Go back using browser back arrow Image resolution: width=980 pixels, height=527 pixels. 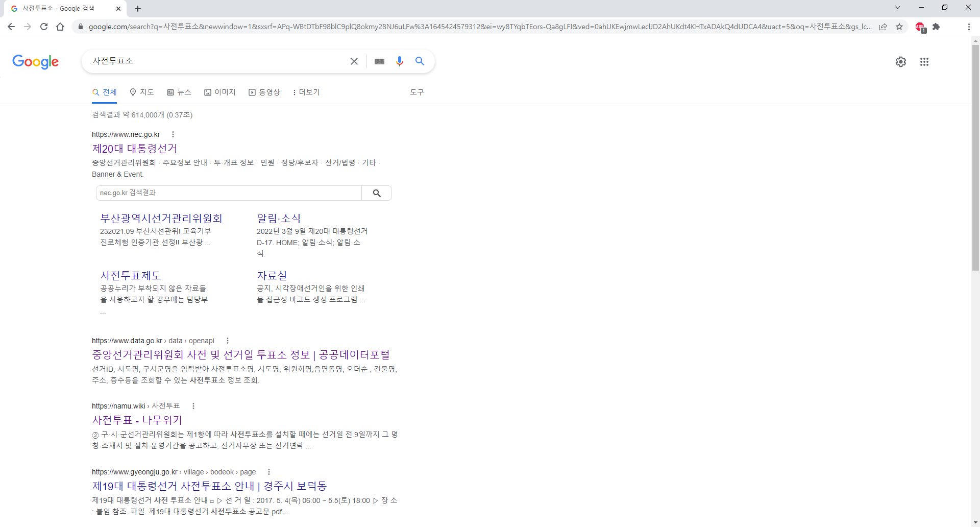click(11, 27)
